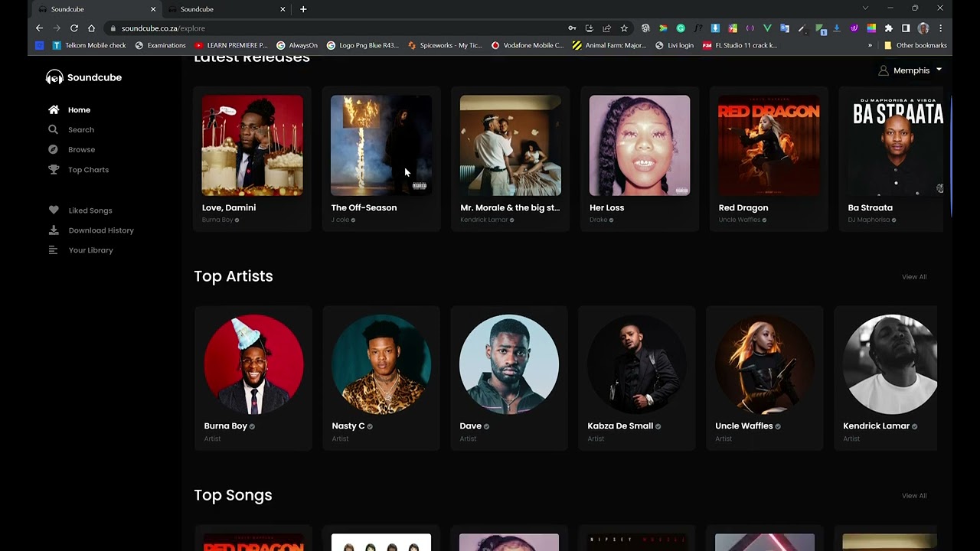Open The Off-Season album cover

click(x=381, y=145)
